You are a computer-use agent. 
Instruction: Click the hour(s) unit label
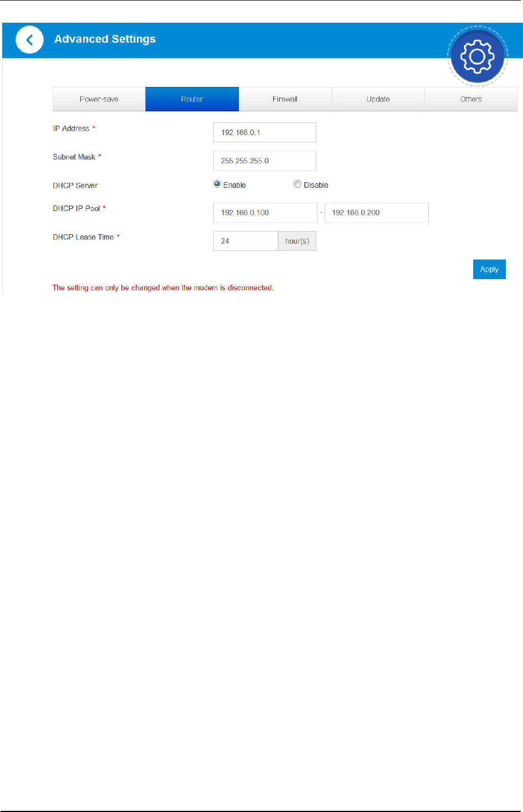(297, 241)
